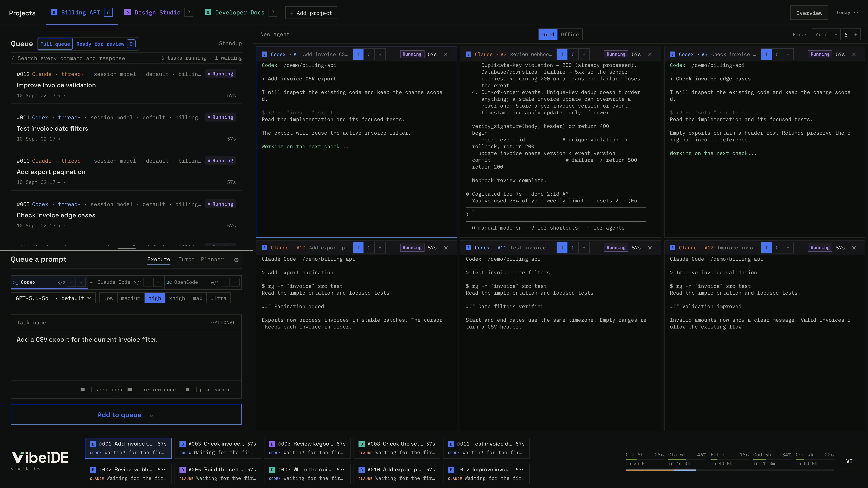Screen dimensions: 868x488
Task: Toggle the review code switch
Action: (133, 389)
